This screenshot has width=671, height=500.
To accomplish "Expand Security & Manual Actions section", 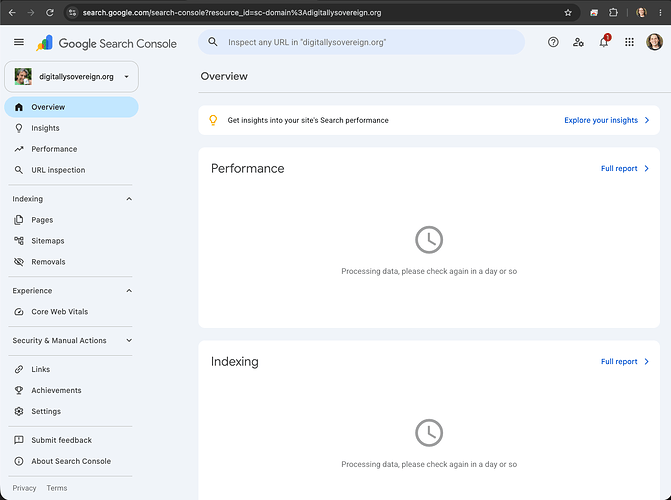I will [x=129, y=340].
